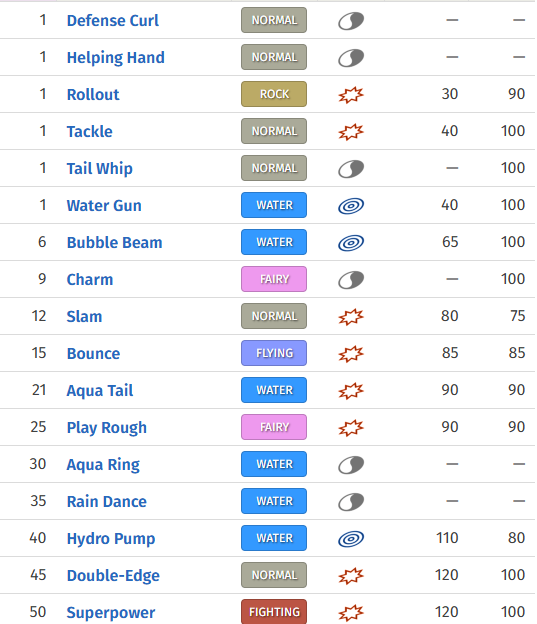Screen dimensions: 537x624
Task: Click the status category icon for Defense Curl
Action: [x=351, y=21]
